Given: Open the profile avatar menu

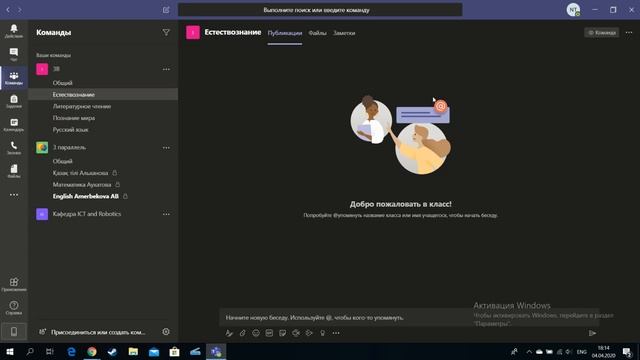Looking at the screenshot, I should click(x=573, y=10).
